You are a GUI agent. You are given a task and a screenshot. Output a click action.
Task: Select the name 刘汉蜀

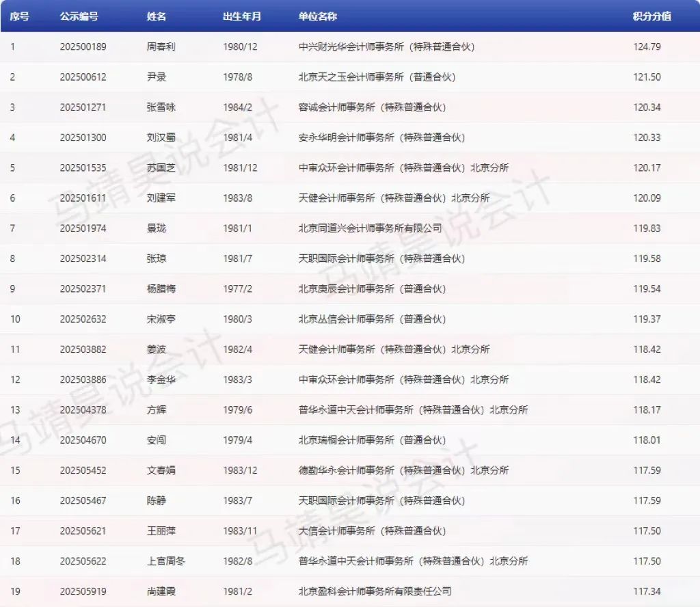161,137
